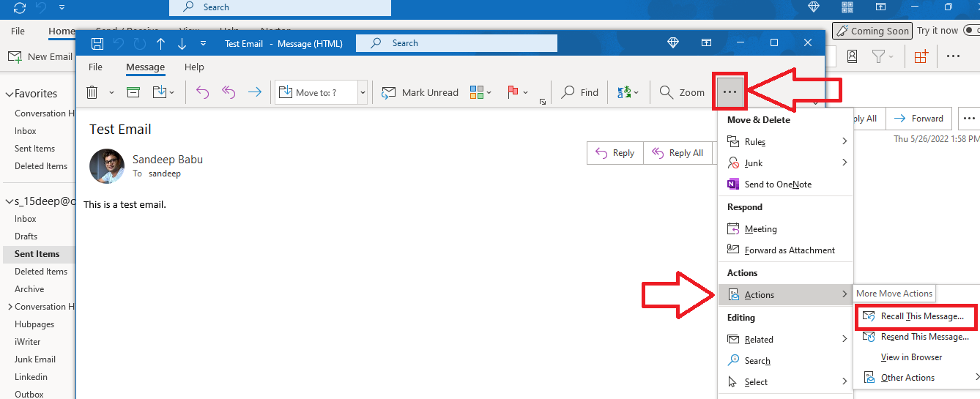This screenshot has width=980, height=399.
Task: Click the Reply All button in message header
Action: (x=678, y=153)
